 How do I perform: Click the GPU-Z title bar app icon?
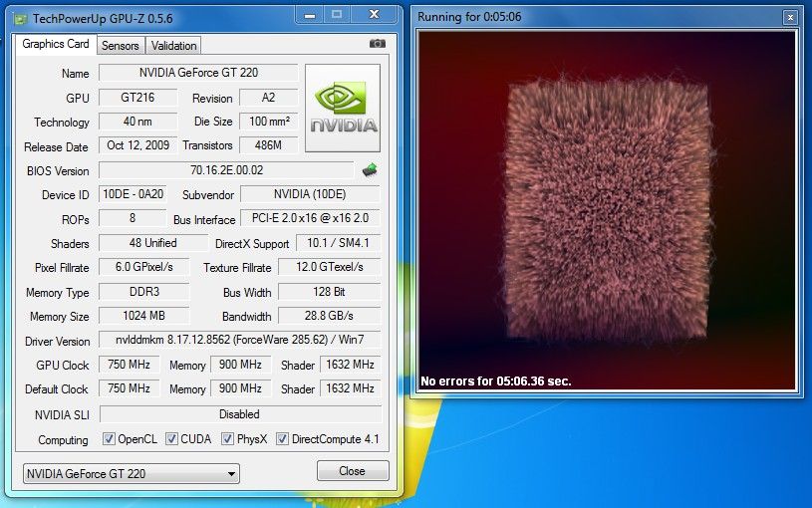21,19
